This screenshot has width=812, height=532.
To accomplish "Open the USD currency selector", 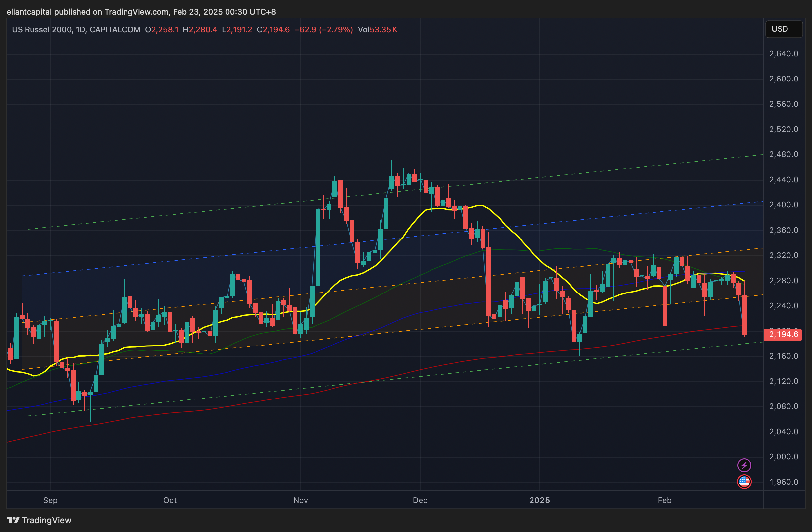I will pos(784,29).
